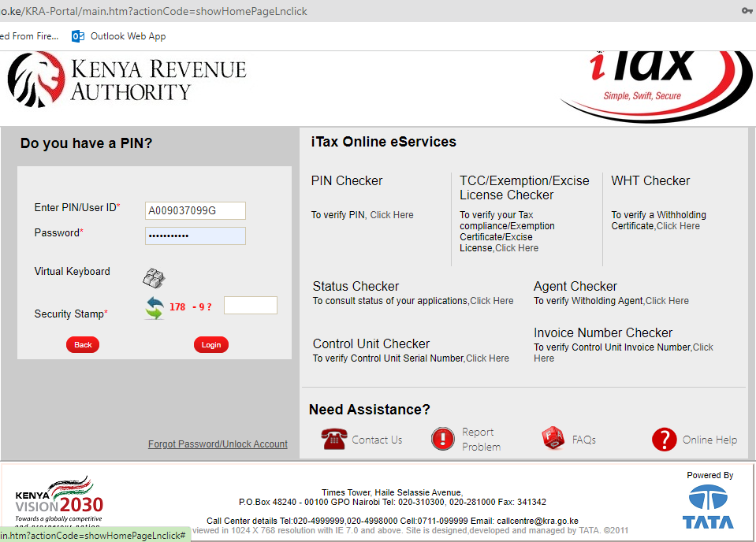Click the Kenya Revenue Authority lion logo

[35, 80]
